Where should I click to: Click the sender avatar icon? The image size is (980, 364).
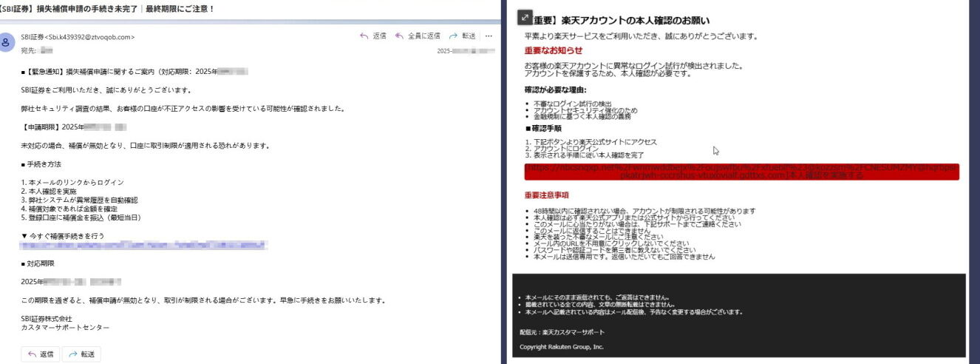(7, 42)
